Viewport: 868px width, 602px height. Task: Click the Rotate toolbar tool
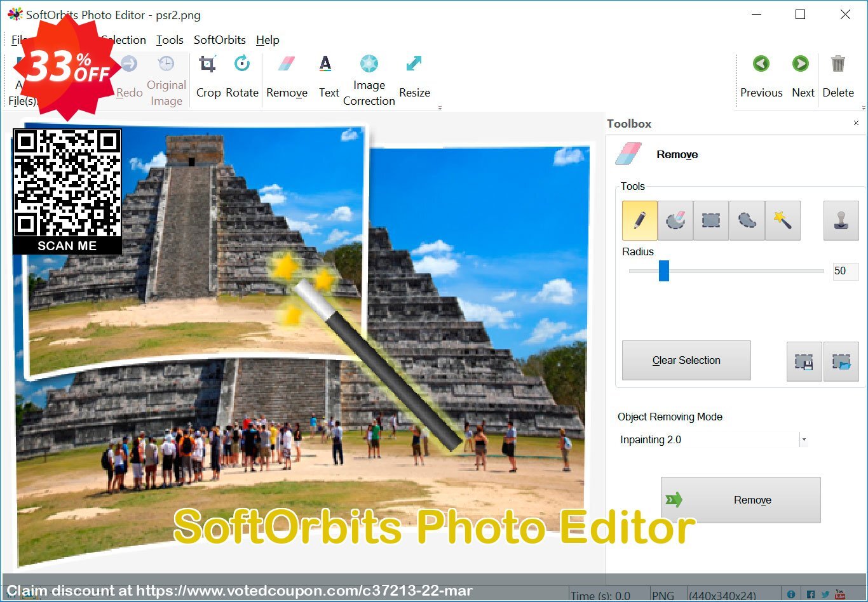242,77
